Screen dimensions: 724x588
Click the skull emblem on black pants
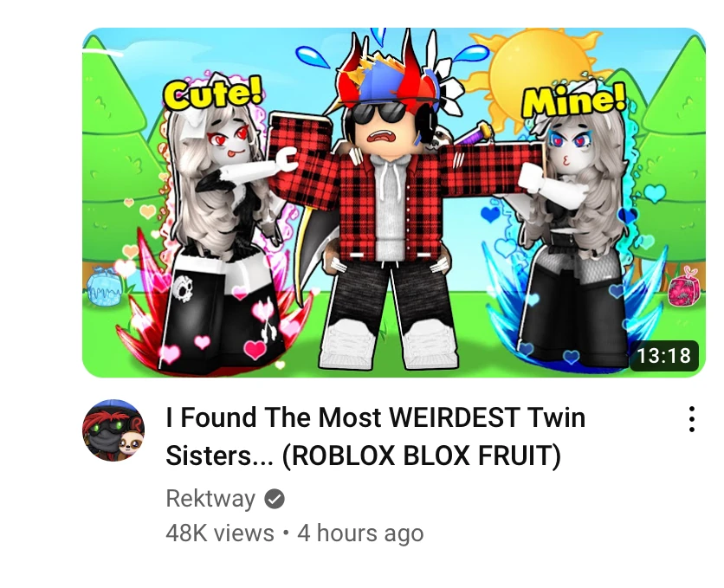pyautogui.click(x=184, y=288)
